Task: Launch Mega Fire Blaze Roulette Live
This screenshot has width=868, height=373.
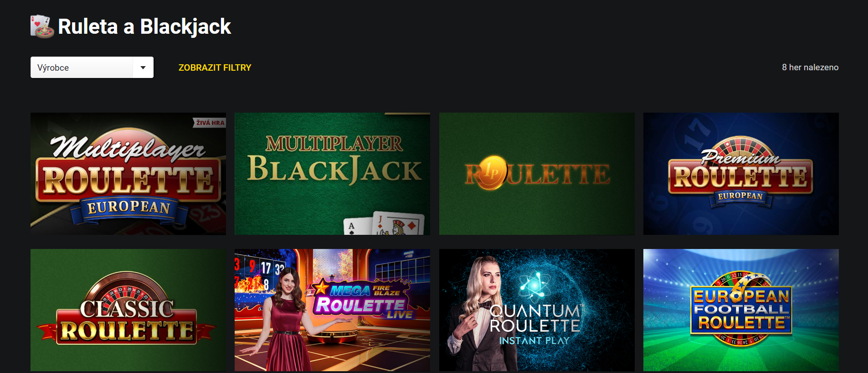Action: click(x=332, y=310)
